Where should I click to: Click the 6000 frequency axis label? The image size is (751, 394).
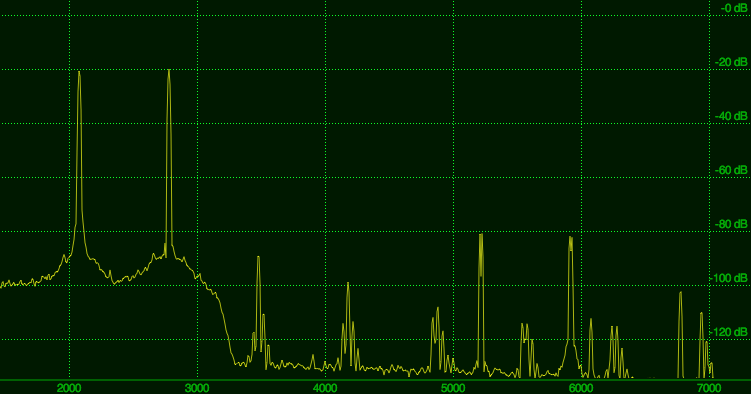pos(581,388)
